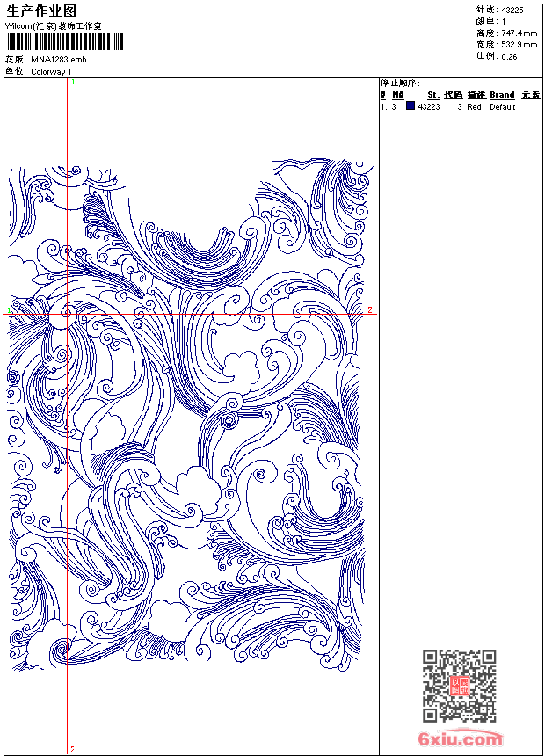Screen dimensions: 545x756
Task: Click the red end marker numbered 2 at right
Action: [x=370, y=310]
